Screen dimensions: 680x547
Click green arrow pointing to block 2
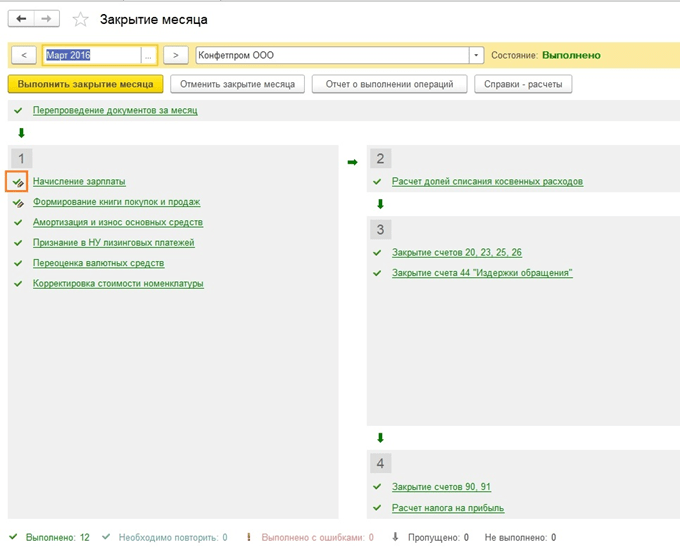[x=352, y=161]
